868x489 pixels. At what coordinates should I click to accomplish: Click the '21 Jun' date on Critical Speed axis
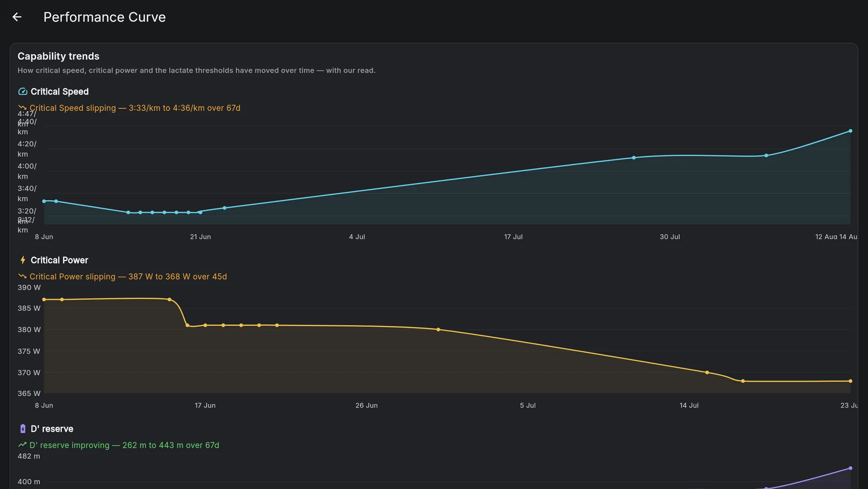(x=201, y=237)
